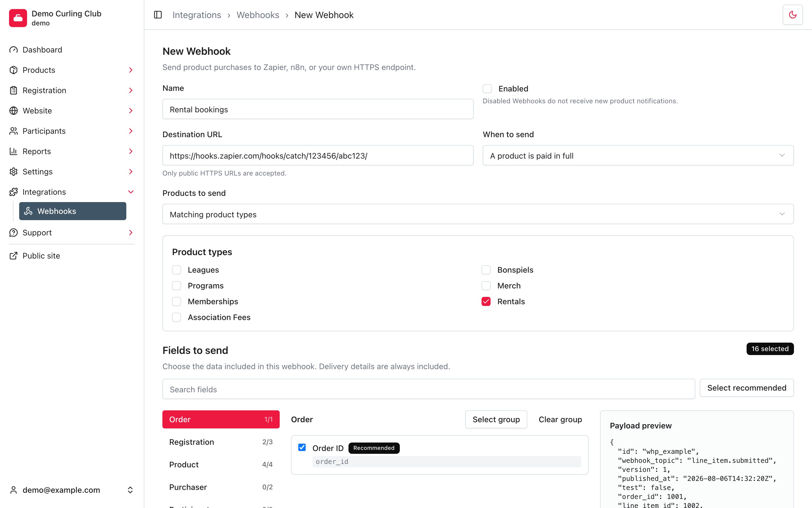Open Public site from the sidebar

(x=41, y=256)
